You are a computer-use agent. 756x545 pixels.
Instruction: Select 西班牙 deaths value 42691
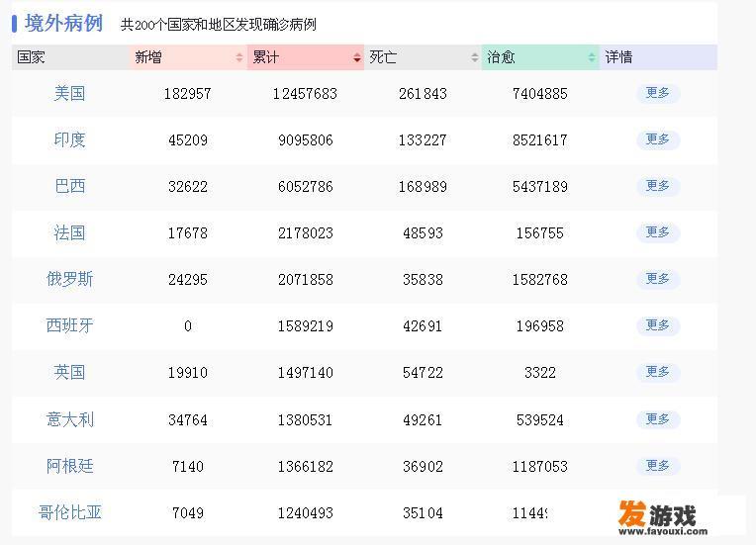[x=423, y=326]
